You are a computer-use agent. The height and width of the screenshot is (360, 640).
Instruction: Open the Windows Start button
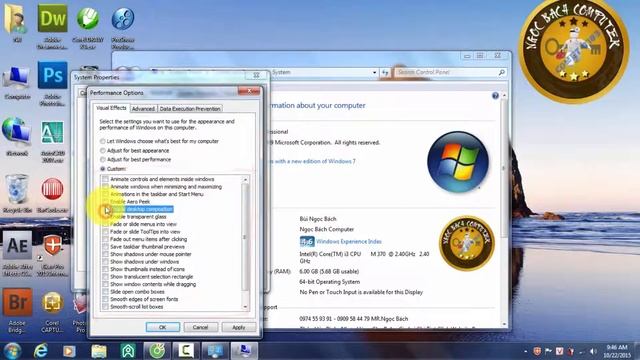(12, 351)
